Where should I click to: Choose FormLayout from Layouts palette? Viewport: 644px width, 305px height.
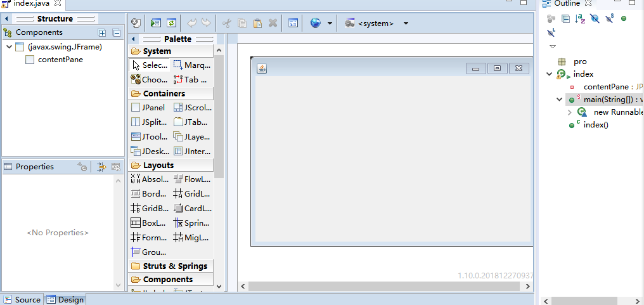(x=150, y=238)
